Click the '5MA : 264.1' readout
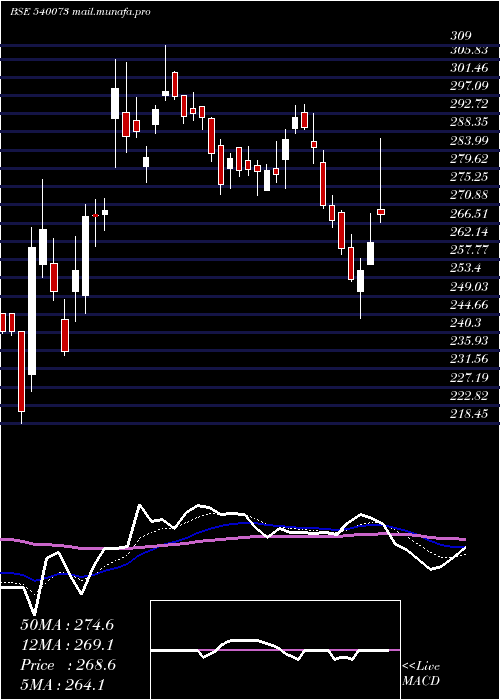This screenshot has width=500, height=700. [62, 684]
